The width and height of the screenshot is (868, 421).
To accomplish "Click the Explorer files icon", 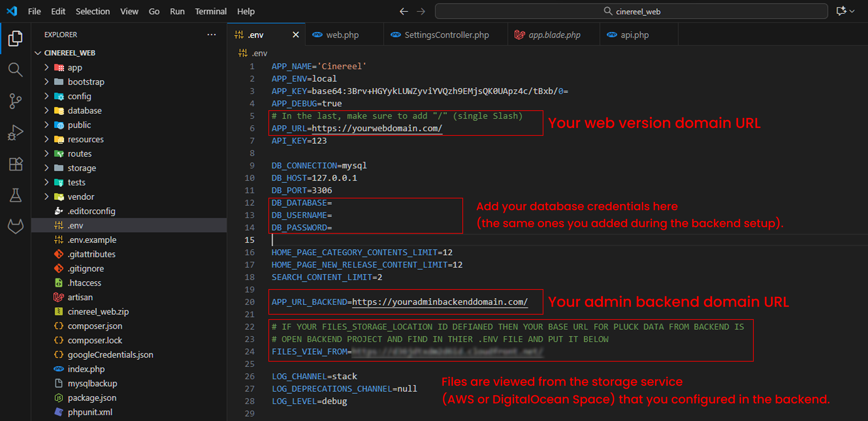I will click(15, 38).
